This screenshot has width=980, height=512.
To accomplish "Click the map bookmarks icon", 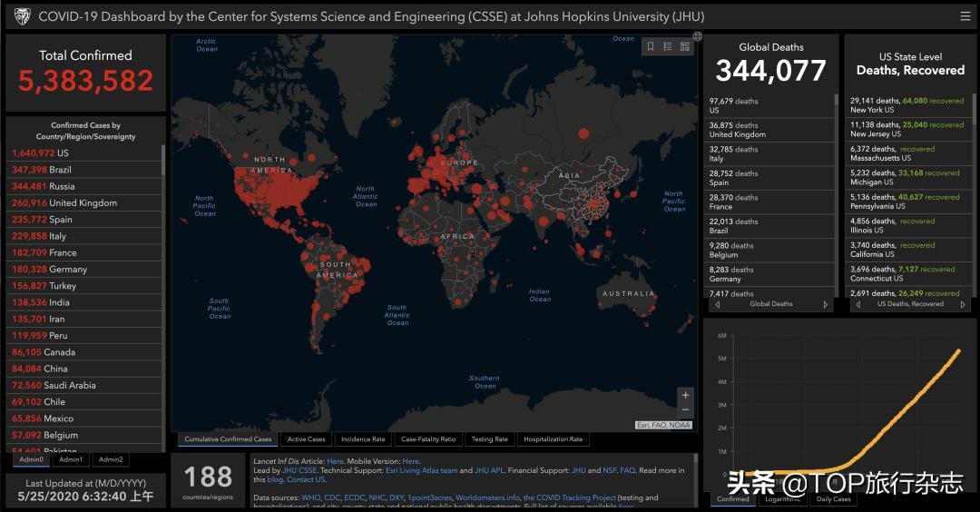I will [651, 46].
